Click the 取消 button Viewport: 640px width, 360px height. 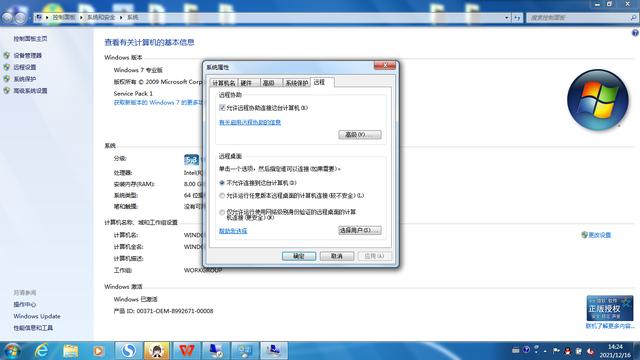point(337,256)
